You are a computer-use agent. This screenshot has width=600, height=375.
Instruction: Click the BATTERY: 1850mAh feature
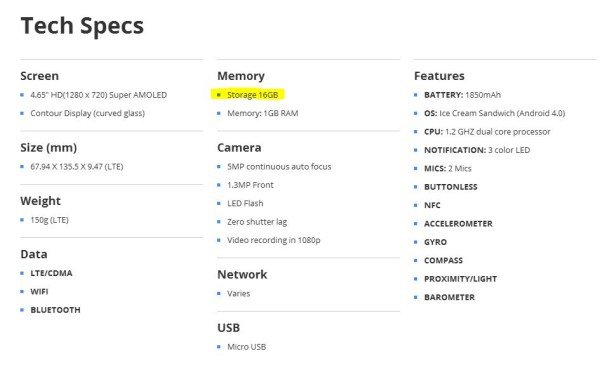[x=462, y=95]
